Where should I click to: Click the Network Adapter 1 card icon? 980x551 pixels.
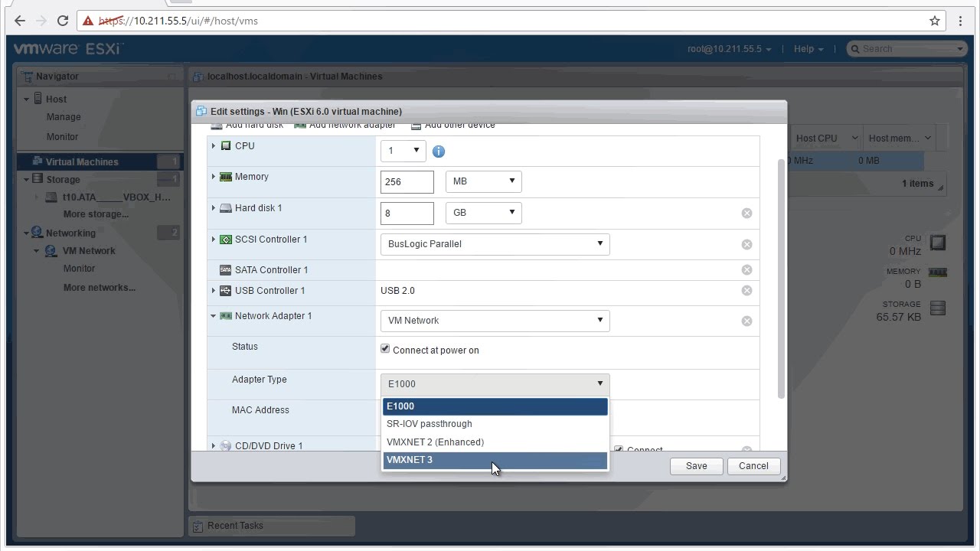(x=226, y=316)
